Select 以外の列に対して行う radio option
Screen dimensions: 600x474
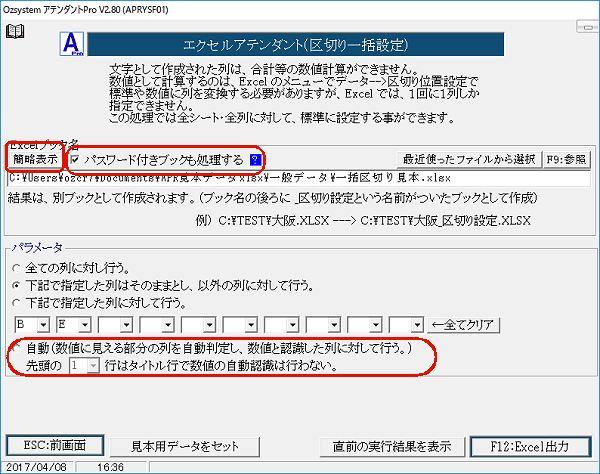(x=16, y=285)
